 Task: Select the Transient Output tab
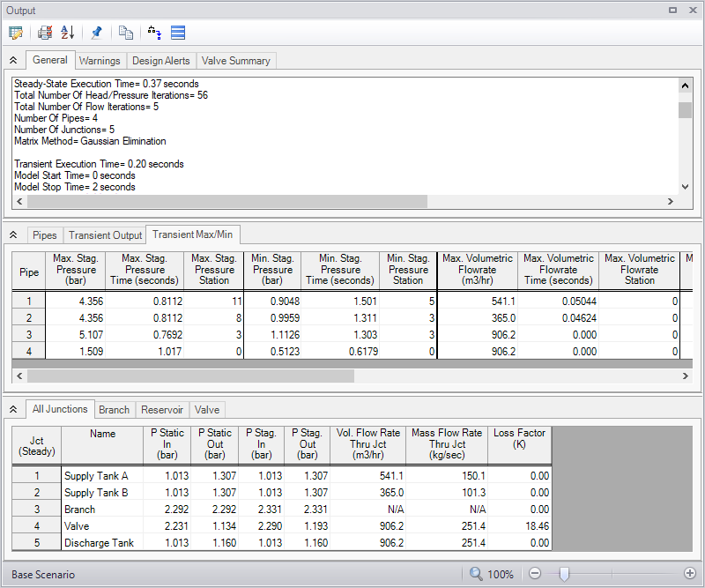point(105,235)
